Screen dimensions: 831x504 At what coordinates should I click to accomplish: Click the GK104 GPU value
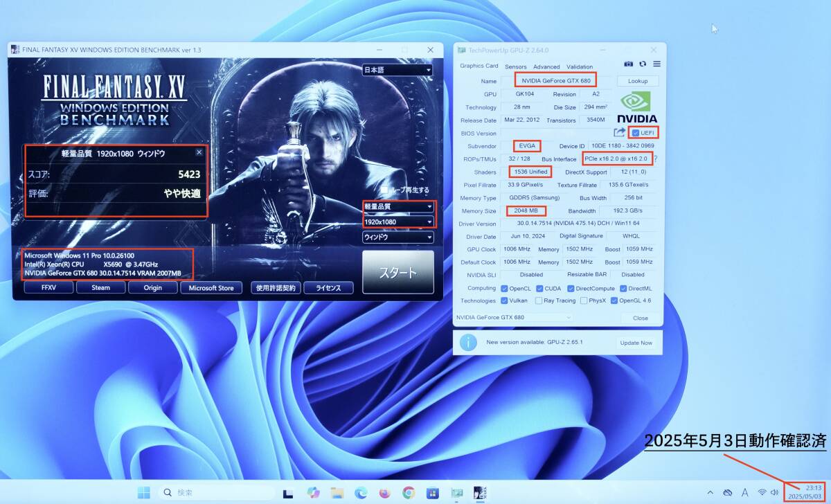click(x=524, y=94)
